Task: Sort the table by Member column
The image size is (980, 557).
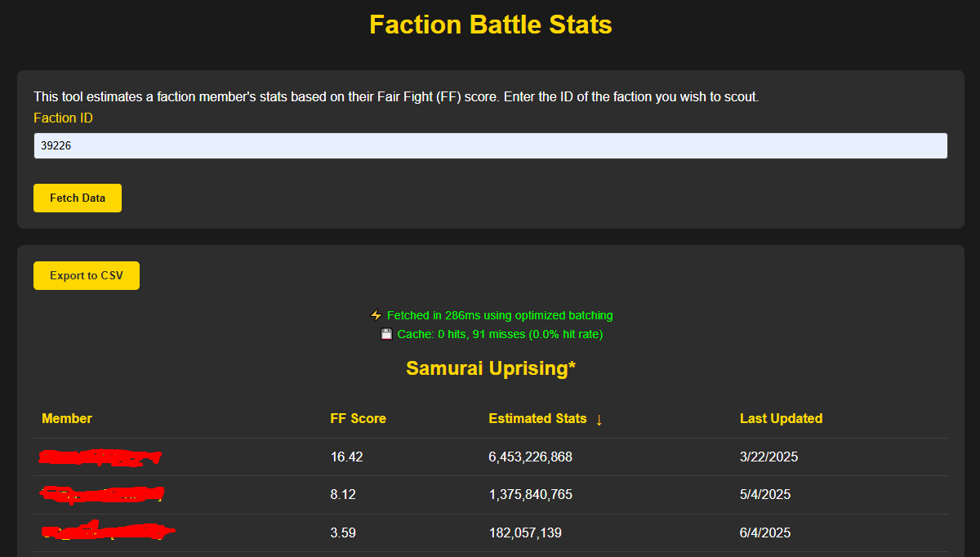Action: (67, 418)
